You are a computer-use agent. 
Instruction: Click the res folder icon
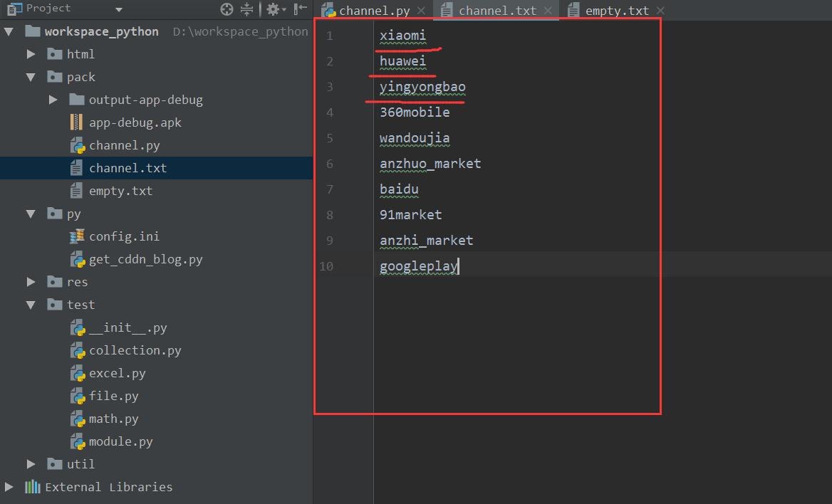coord(54,281)
